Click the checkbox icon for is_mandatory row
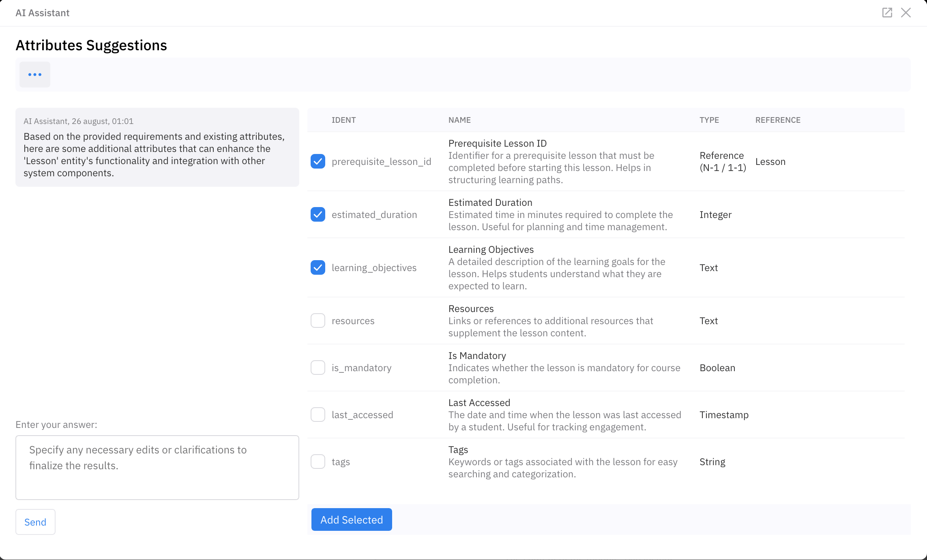Viewport: 927px width, 560px height. 318,368
